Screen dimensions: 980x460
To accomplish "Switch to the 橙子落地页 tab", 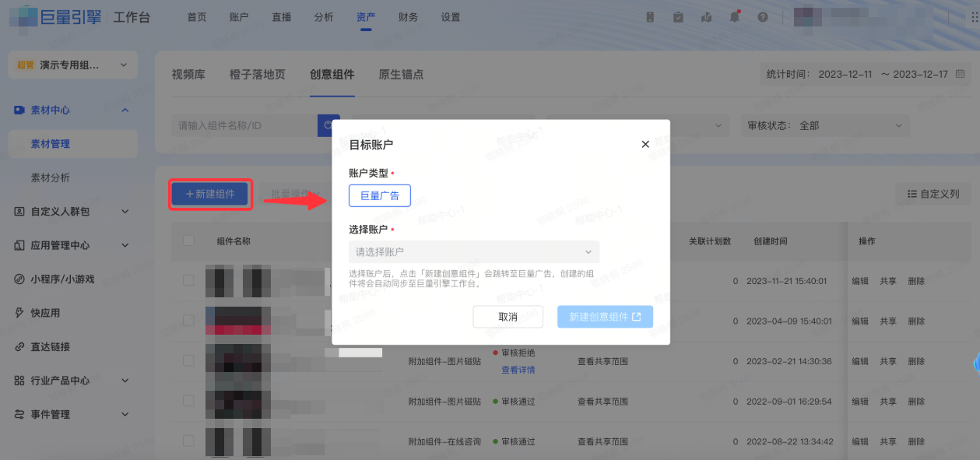I will [258, 75].
